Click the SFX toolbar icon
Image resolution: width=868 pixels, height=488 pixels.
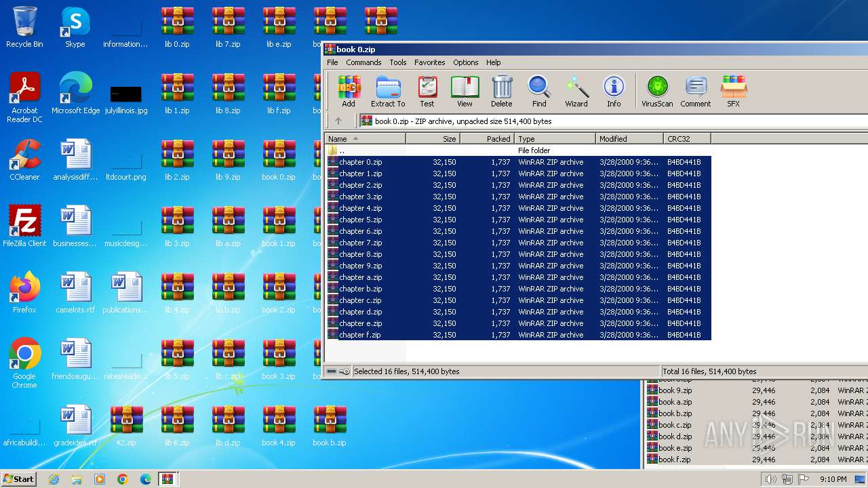734,91
